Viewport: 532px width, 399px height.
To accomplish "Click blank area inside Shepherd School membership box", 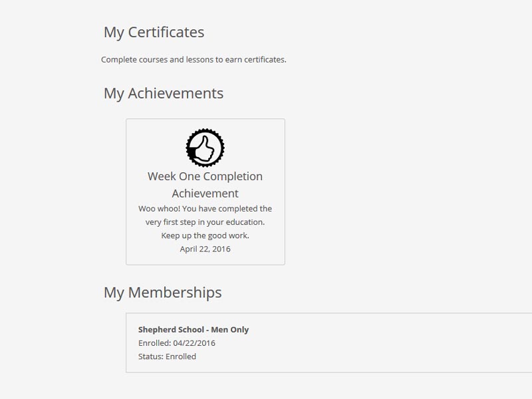I will tap(373, 342).
